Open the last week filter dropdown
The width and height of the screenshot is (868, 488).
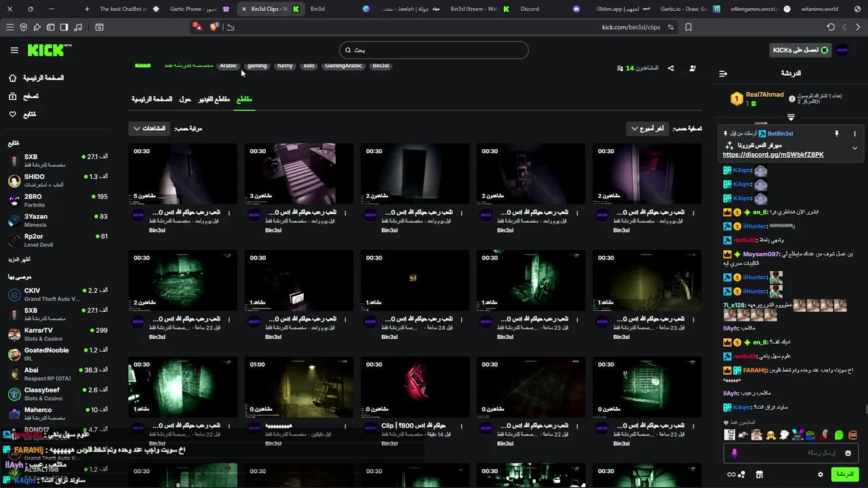point(647,128)
